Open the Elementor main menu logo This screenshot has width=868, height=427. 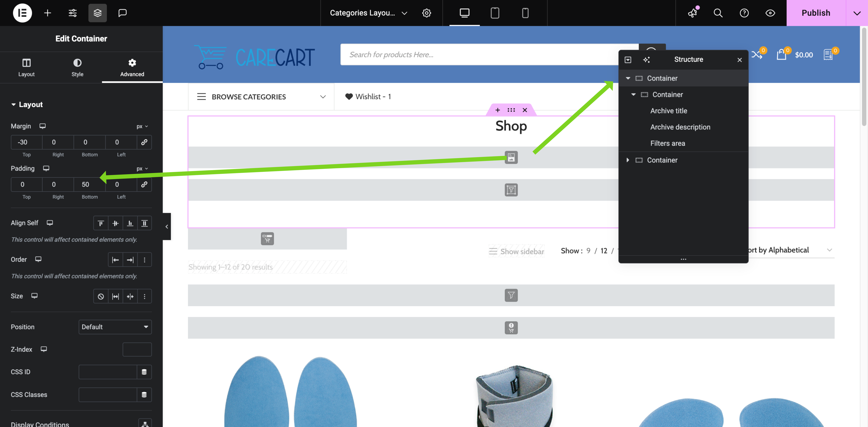click(x=22, y=13)
